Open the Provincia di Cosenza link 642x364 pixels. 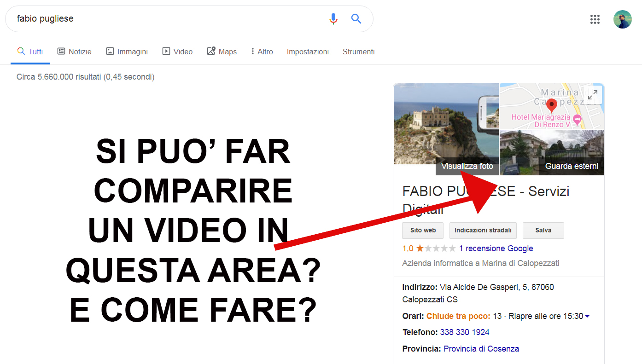pos(481,349)
